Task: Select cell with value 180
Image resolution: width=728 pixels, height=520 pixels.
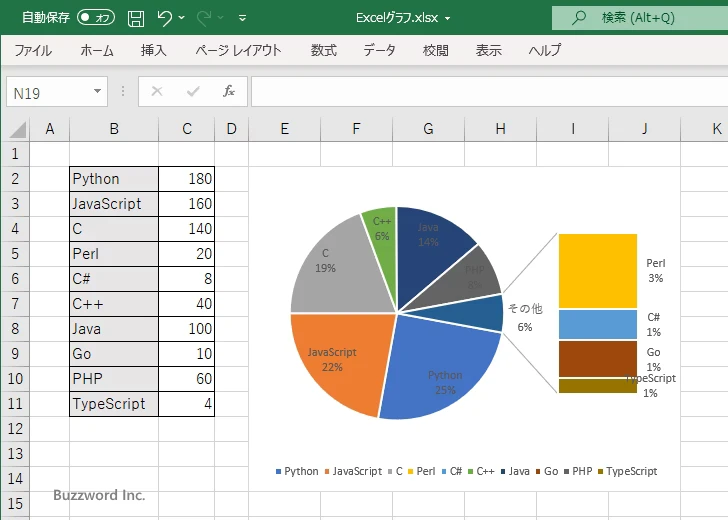Action: click(187, 179)
